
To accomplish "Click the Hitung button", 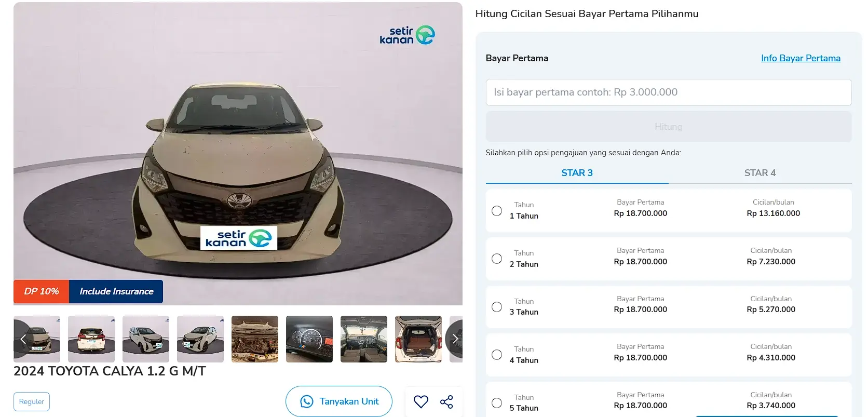I will pyautogui.click(x=669, y=127).
